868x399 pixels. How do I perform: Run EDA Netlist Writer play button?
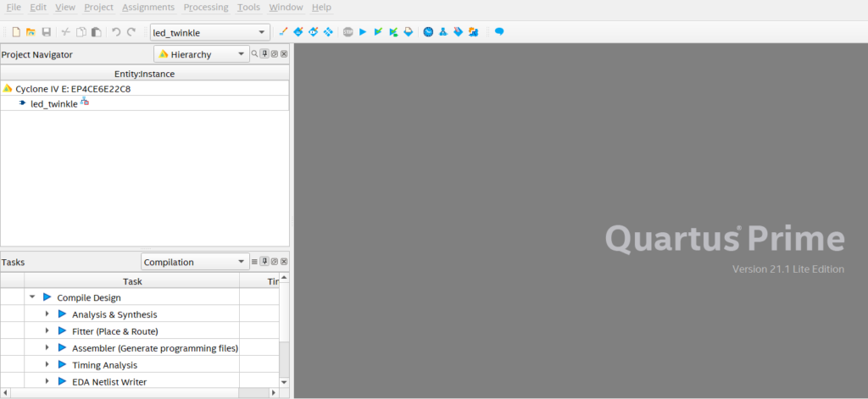[62, 381]
